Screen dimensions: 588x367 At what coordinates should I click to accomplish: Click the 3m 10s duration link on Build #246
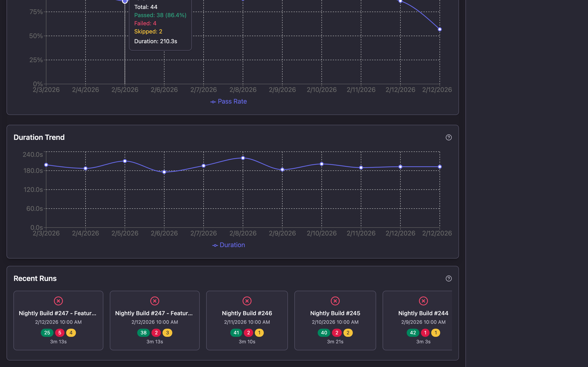(x=247, y=342)
